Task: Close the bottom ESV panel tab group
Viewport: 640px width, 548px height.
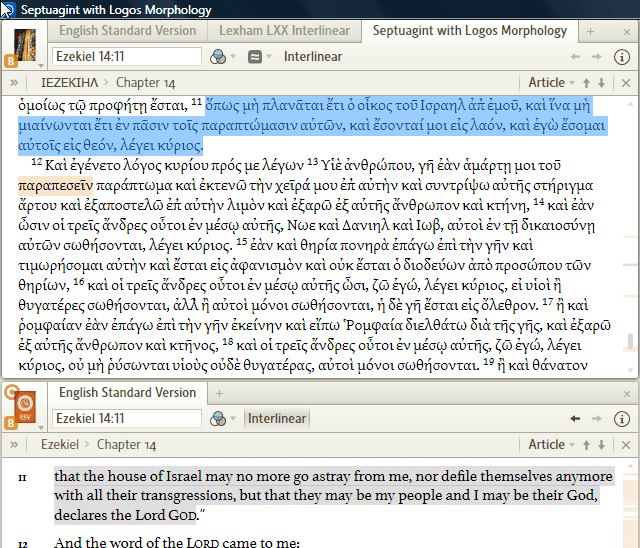Action: [x=627, y=394]
